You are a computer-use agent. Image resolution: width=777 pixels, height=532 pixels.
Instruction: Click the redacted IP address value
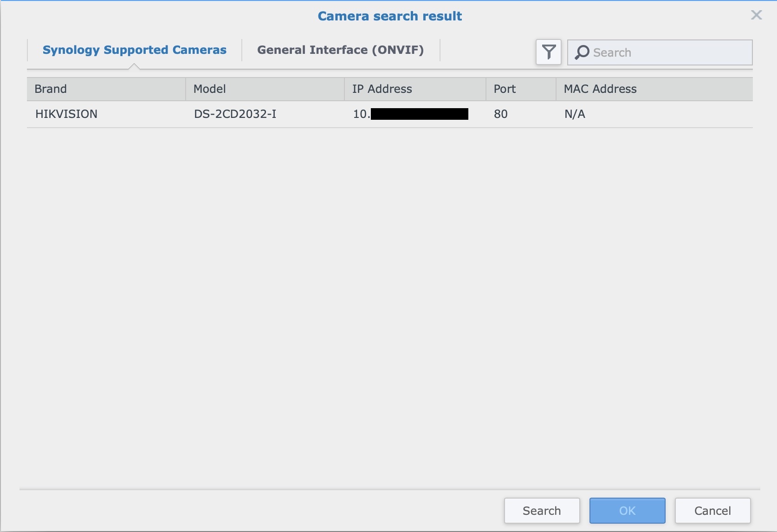(410, 114)
